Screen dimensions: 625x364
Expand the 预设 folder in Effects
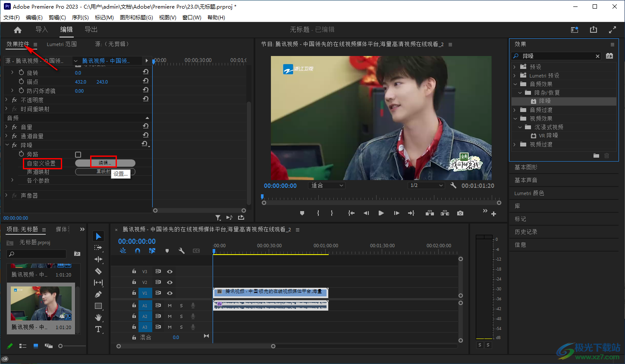click(515, 67)
